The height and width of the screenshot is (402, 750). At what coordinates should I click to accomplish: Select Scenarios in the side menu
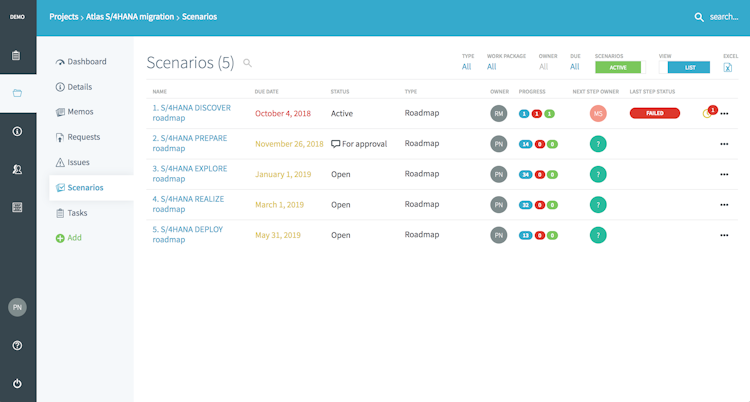(x=91, y=188)
